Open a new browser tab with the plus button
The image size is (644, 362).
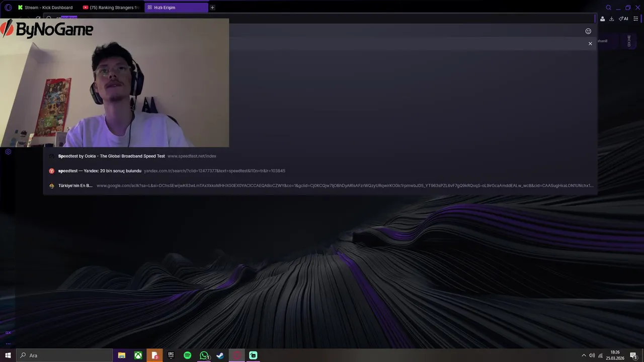point(212,8)
